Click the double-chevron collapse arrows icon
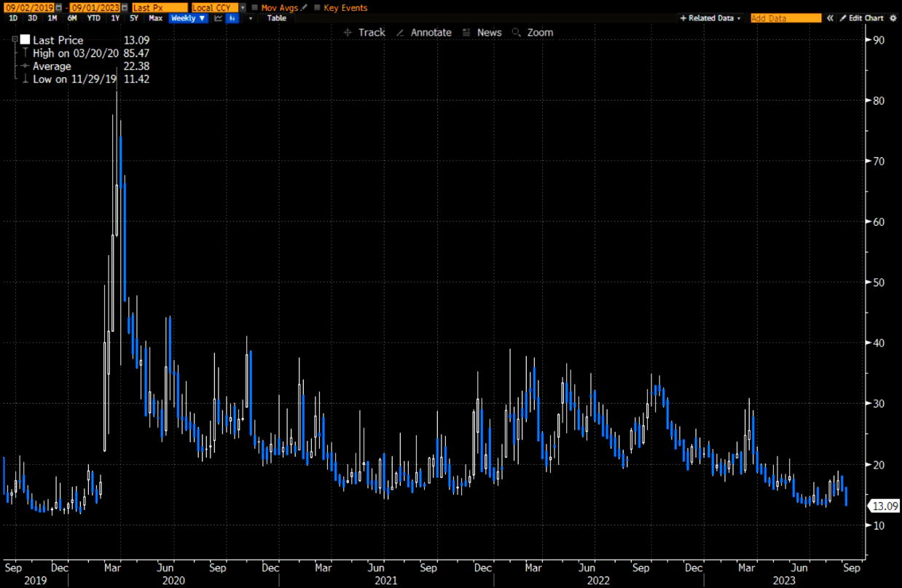 click(x=830, y=18)
